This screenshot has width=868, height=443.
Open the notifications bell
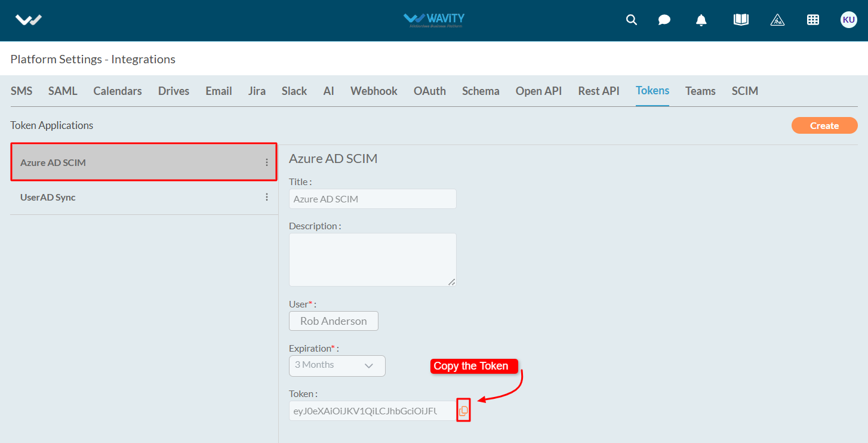(701, 20)
